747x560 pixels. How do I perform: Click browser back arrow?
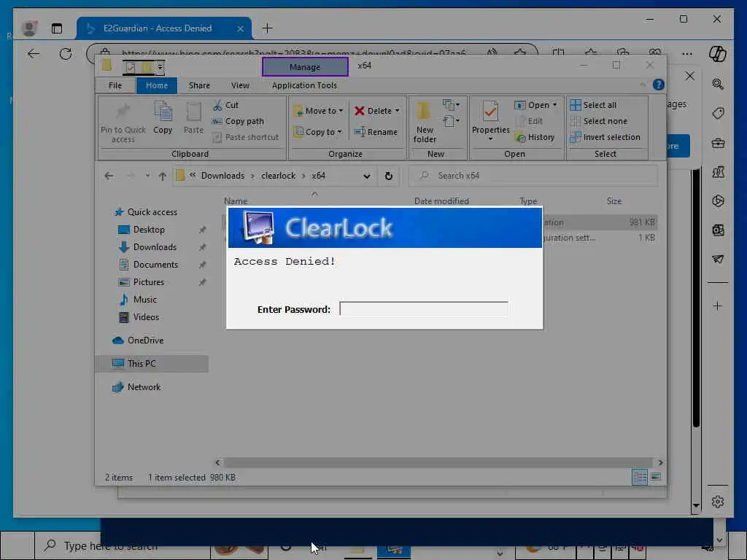[x=34, y=54]
